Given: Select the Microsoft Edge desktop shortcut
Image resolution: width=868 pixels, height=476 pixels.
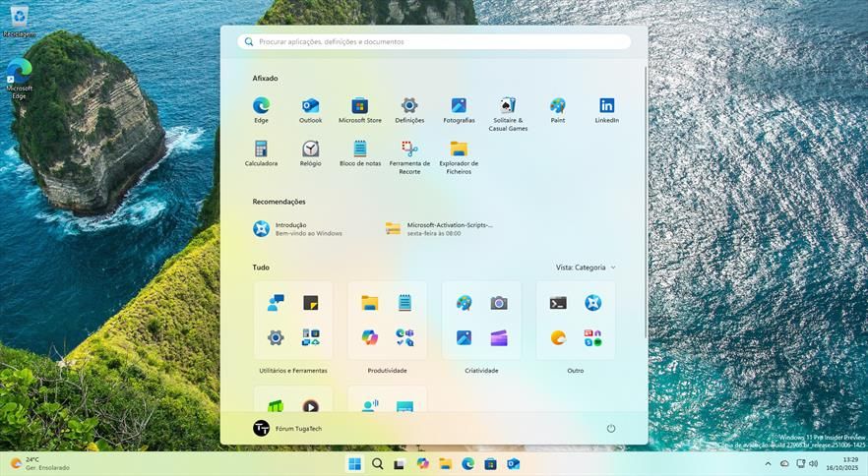Looking at the screenshot, I should [20, 78].
